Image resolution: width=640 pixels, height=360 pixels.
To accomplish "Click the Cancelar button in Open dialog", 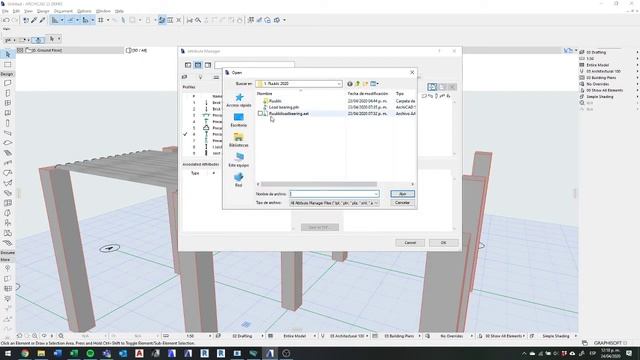I will click(402, 203).
